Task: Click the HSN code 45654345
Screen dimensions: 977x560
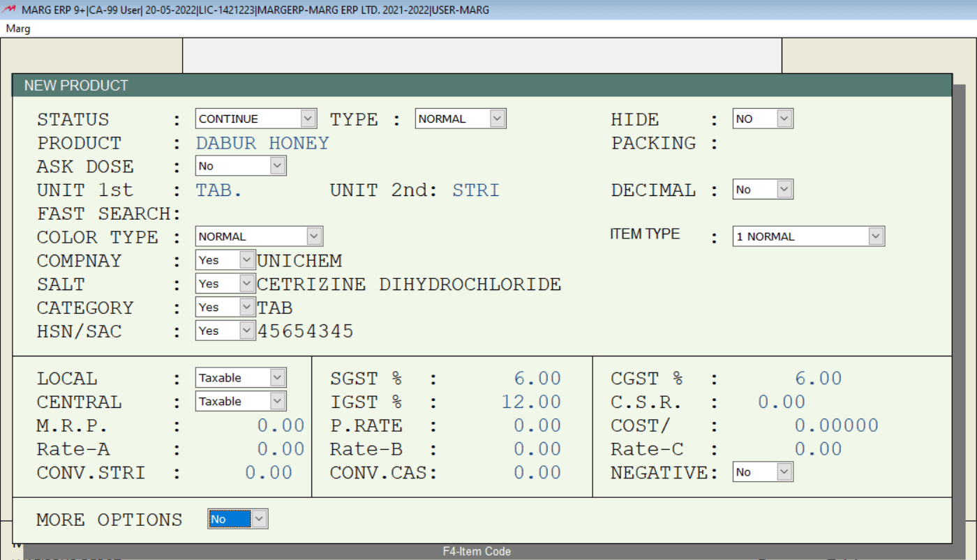Action: pyautogui.click(x=306, y=331)
